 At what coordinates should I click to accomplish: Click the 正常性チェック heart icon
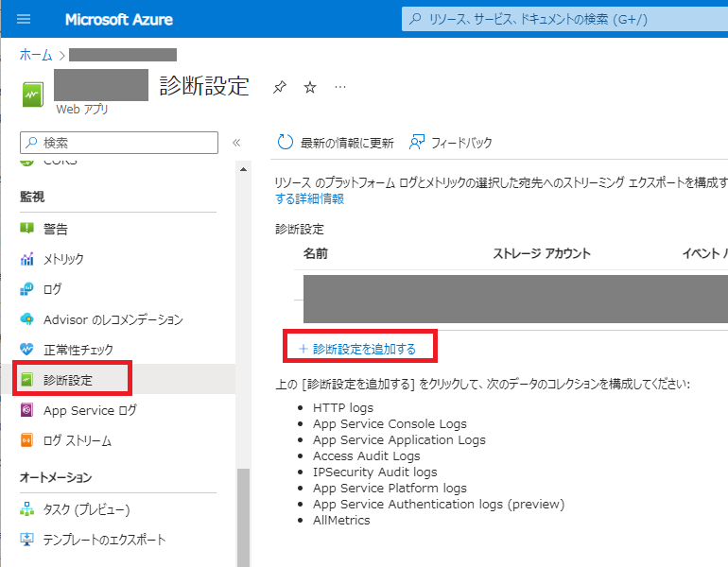26,349
